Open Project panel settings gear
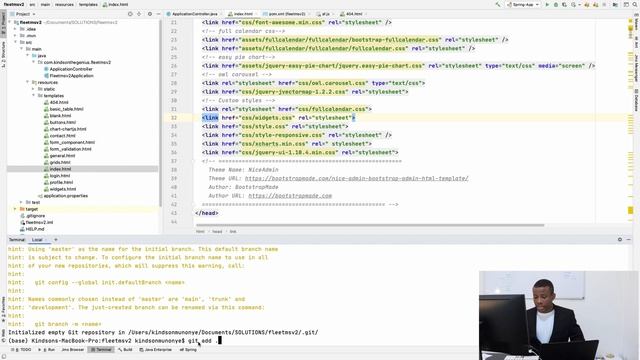 coord(150,14)
